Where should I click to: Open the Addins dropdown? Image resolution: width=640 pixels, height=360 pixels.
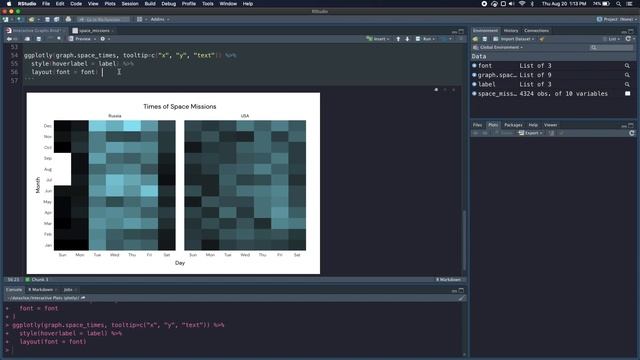(x=160, y=19)
